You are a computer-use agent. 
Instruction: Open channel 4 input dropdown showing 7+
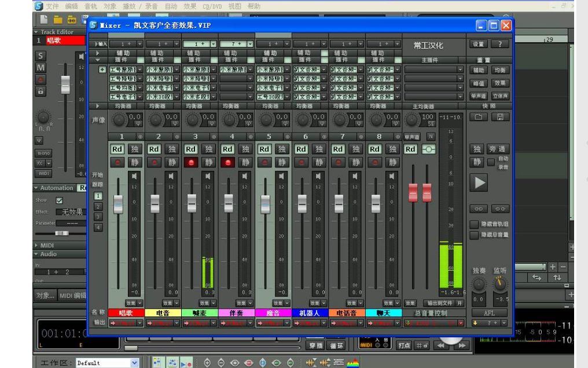click(x=250, y=44)
